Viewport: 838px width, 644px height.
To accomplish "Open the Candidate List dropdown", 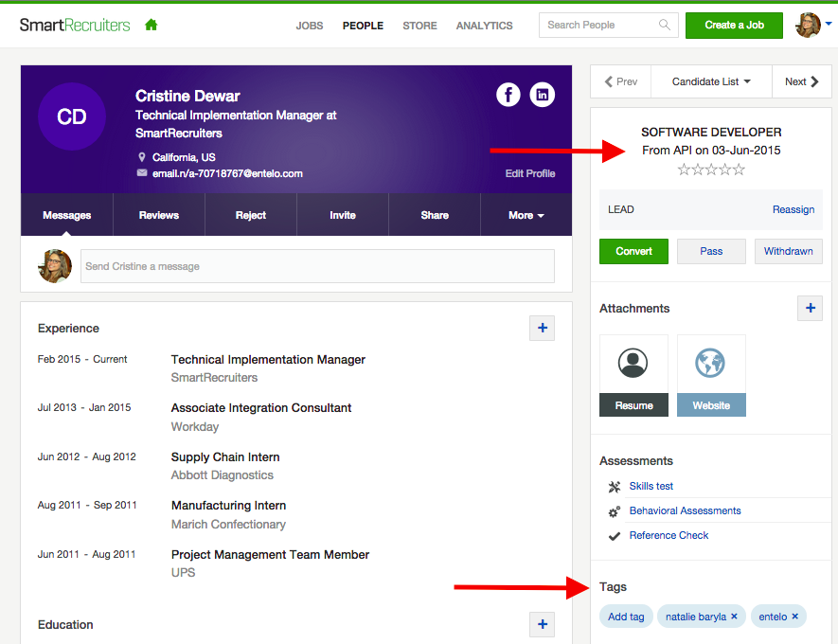I will tap(711, 81).
